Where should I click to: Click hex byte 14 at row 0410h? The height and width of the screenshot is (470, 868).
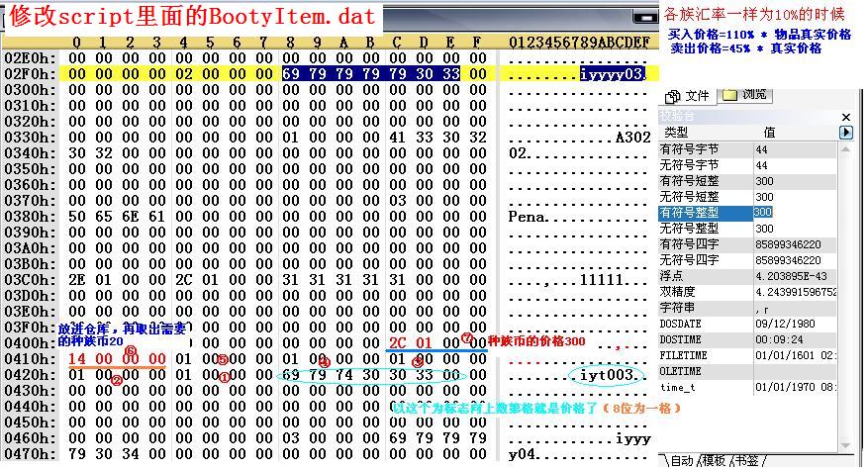coord(77,359)
